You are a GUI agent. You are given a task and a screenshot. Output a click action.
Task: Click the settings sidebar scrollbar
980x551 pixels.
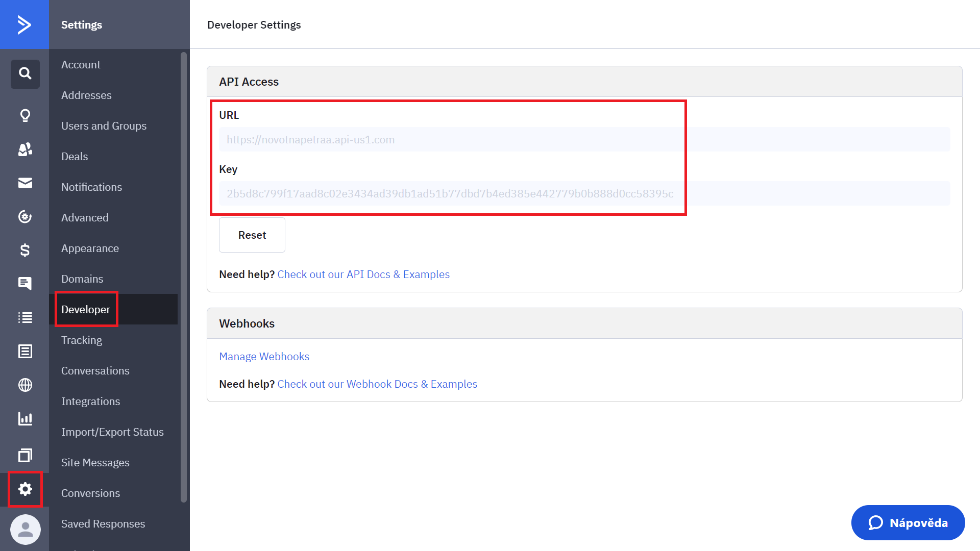click(x=184, y=275)
